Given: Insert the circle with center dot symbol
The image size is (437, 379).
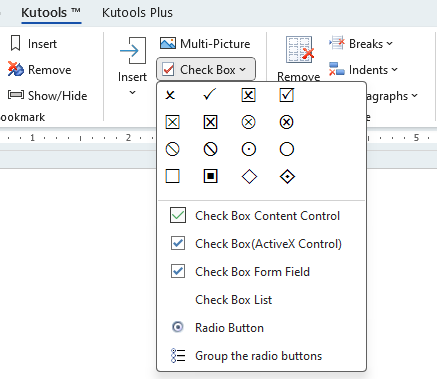Looking at the screenshot, I should click(x=248, y=149).
